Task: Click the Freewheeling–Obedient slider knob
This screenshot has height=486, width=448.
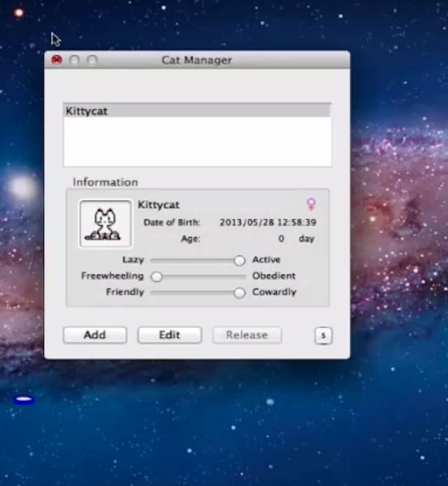Action: click(x=156, y=276)
